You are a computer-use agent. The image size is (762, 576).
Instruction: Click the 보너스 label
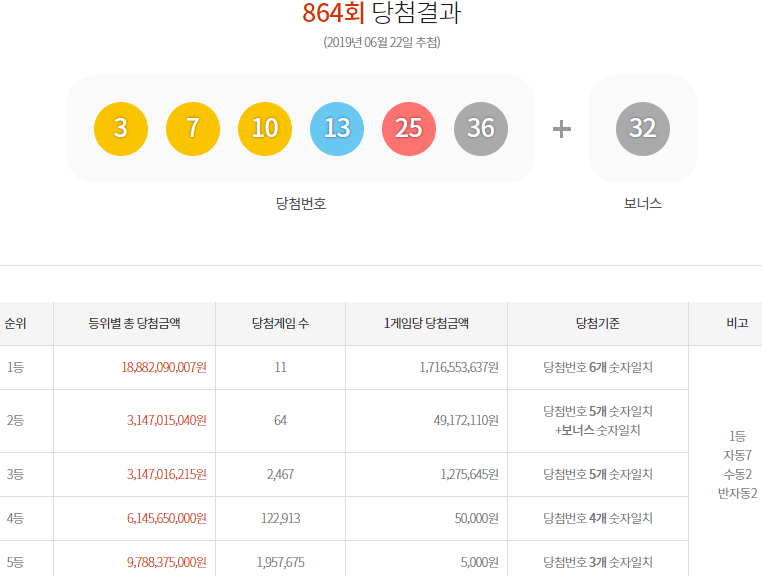click(x=643, y=203)
